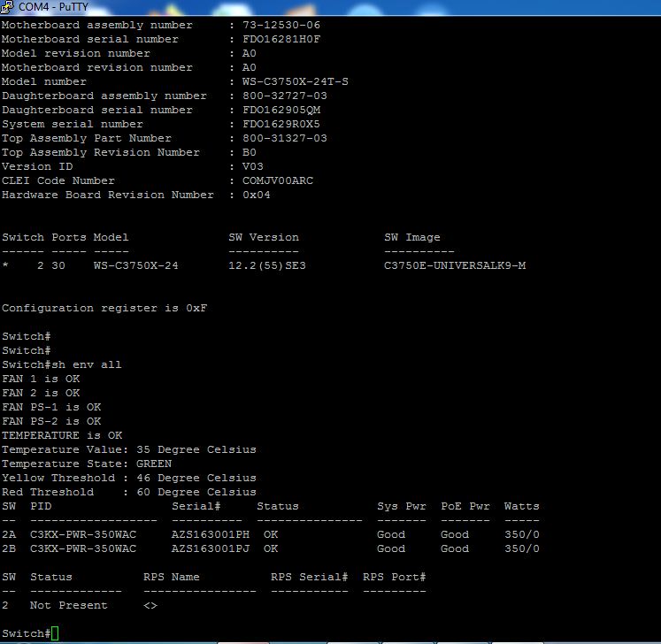Click model number WS-C3750X-24T-S
The height and width of the screenshot is (644, 661).
point(295,81)
